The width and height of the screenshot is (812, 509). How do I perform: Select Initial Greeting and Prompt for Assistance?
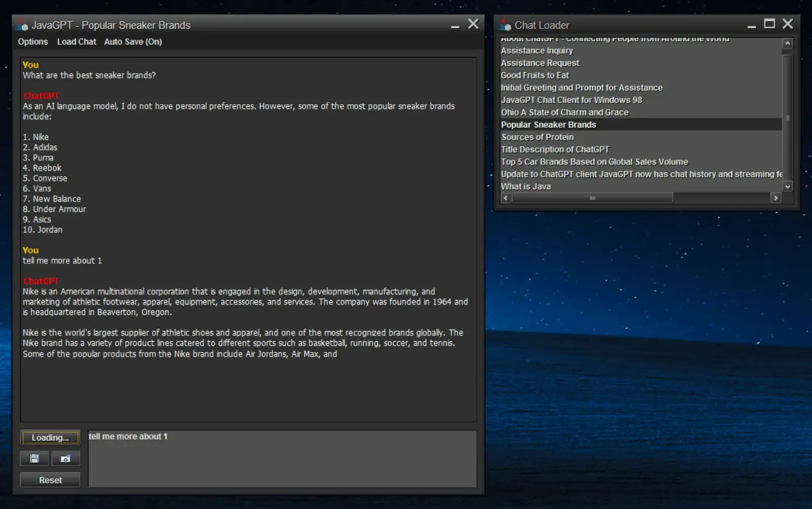coord(641,88)
